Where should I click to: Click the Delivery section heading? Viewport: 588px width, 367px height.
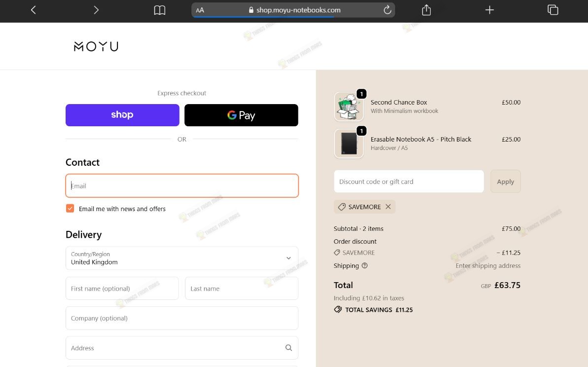(84, 235)
